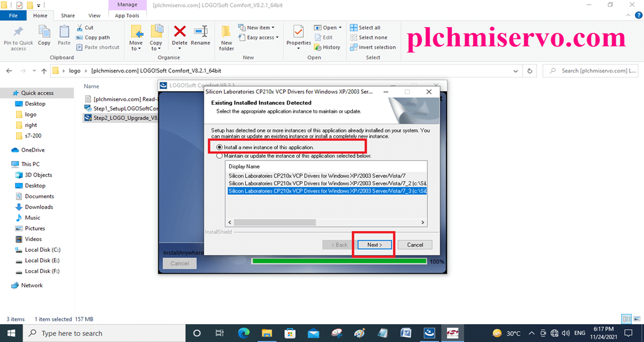Select the CP210x drivers Vista/7_2 list entry
Viewport: 644px width, 342px height.
point(327,183)
